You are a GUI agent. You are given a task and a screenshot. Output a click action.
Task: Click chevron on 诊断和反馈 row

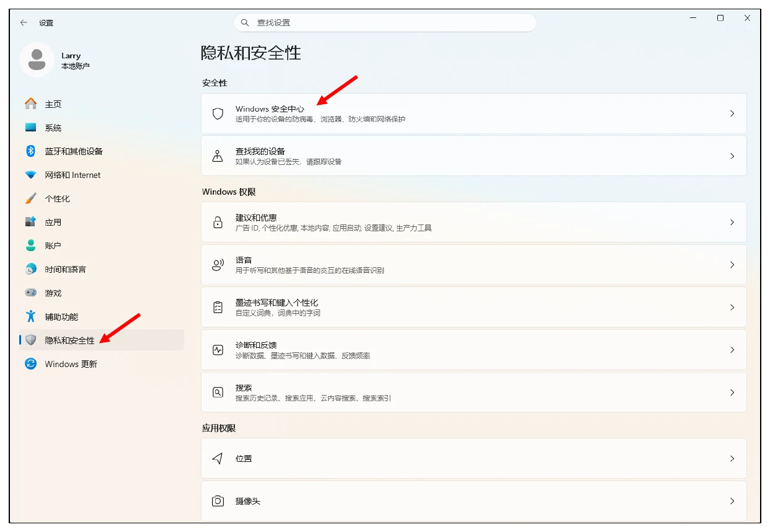[x=732, y=350]
